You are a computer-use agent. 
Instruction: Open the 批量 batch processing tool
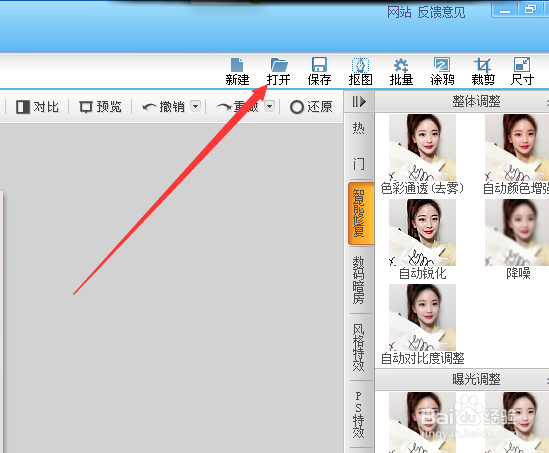point(401,72)
